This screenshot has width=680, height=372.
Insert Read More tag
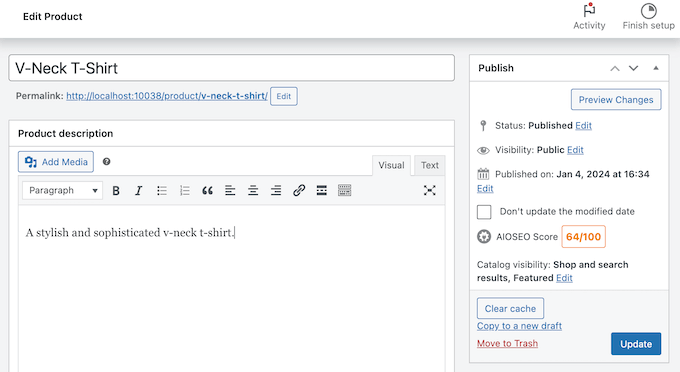click(321, 190)
